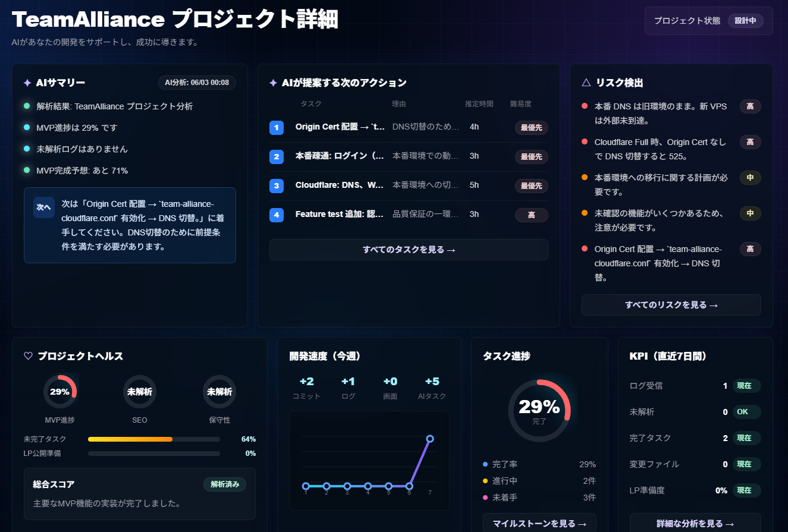This screenshot has width=788, height=532.
Task: Click the +1 ログ stat
Action: click(349, 388)
